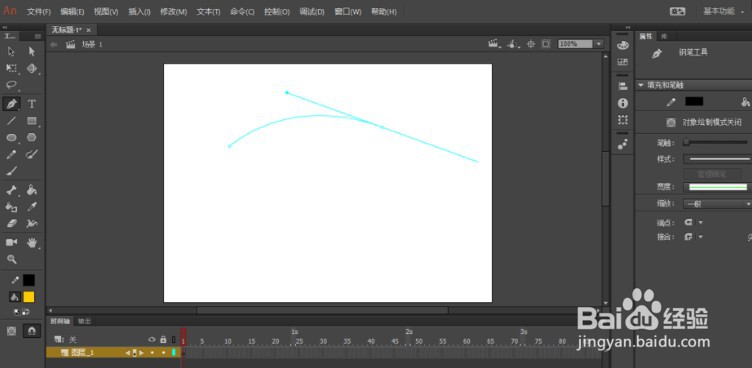
Task: Select the Pen tool in toolbox
Action: [x=12, y=104]
